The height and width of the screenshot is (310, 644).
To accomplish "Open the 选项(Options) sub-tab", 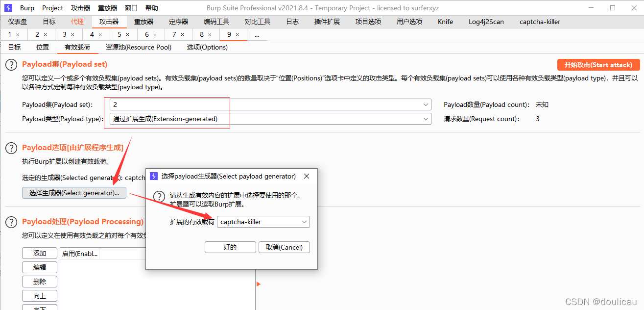I will (207, 47).
